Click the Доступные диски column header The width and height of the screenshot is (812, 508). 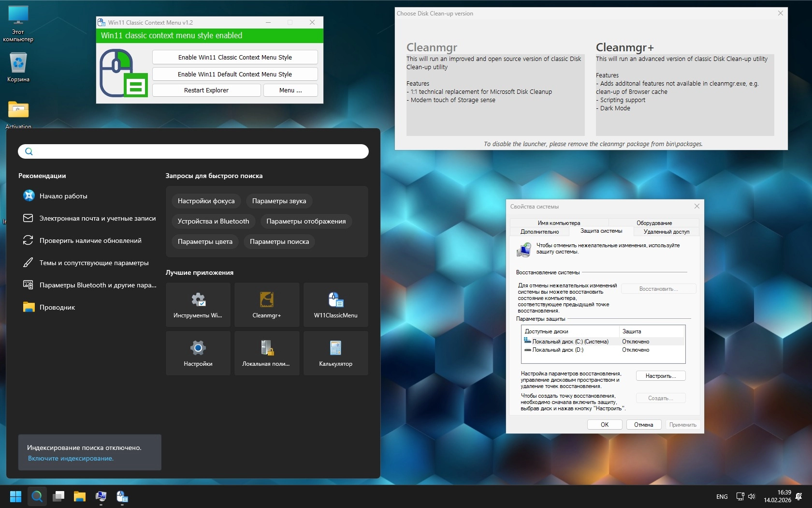[x=570, y=331]
